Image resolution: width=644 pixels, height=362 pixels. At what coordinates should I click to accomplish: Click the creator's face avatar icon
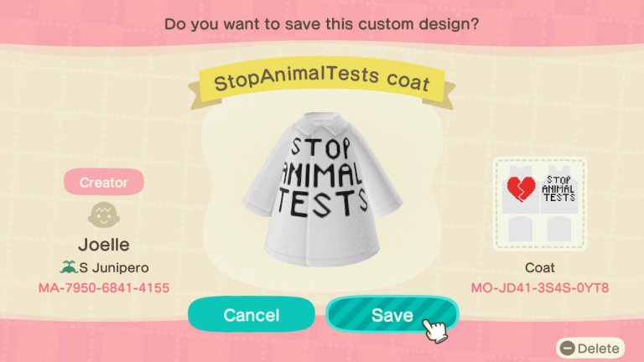point(104,215)
